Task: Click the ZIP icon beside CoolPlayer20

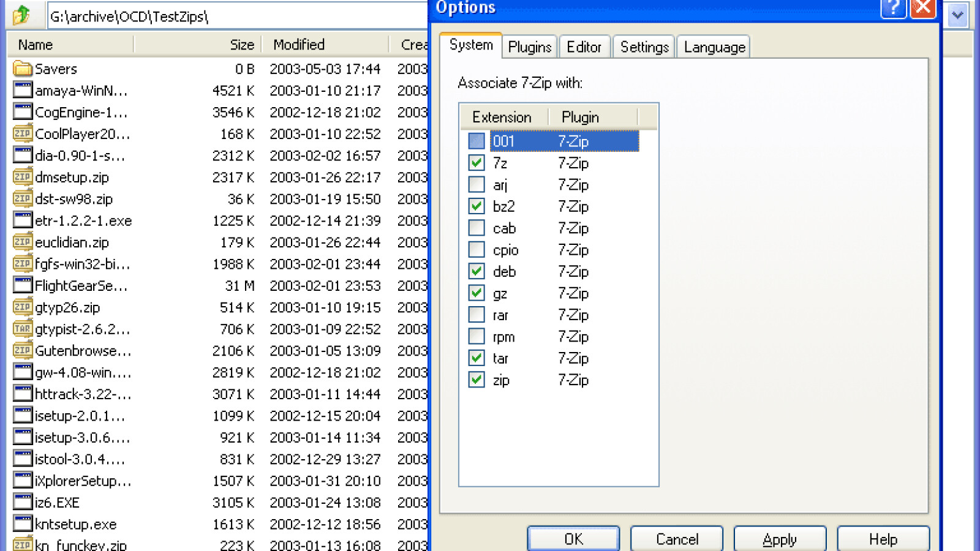Action: [x=22, y=133]
